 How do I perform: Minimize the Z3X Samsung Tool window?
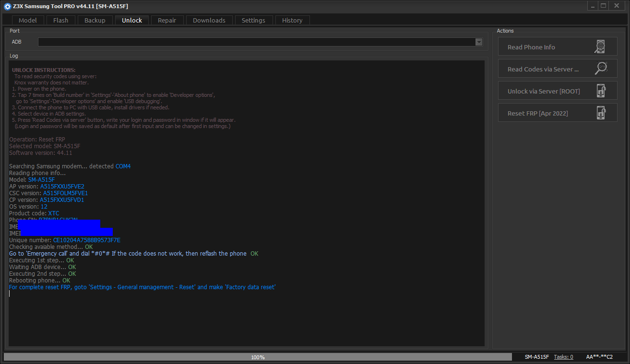[x=594, y=6]
